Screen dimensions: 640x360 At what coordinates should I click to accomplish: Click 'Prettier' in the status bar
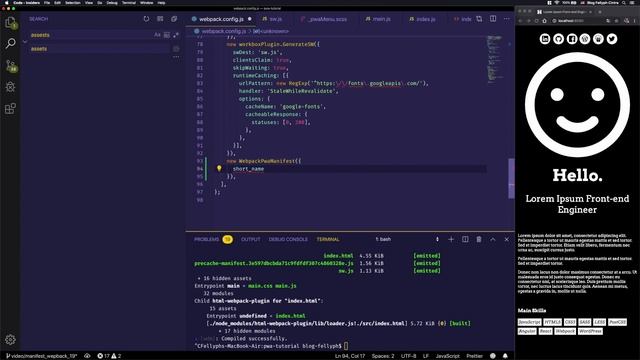coord(474,356)
